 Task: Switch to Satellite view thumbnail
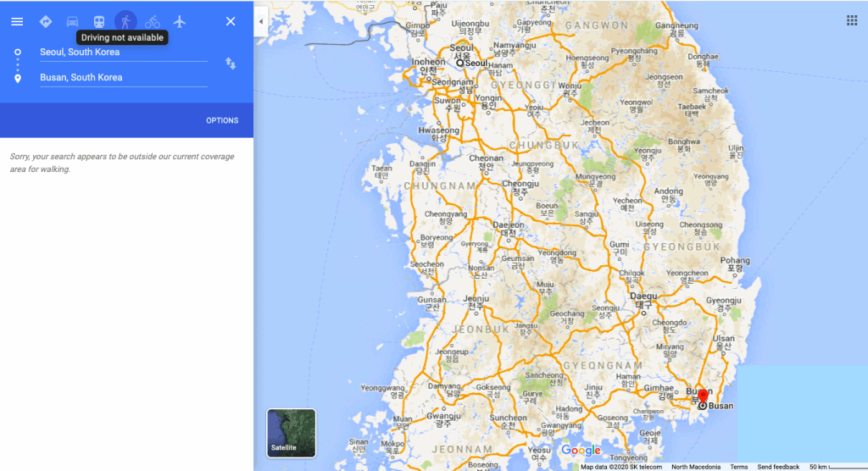[x=292, y=434]
